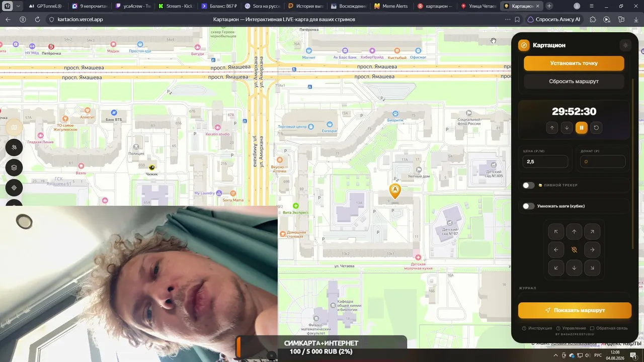Move right using the direction pad

(592, 250)
